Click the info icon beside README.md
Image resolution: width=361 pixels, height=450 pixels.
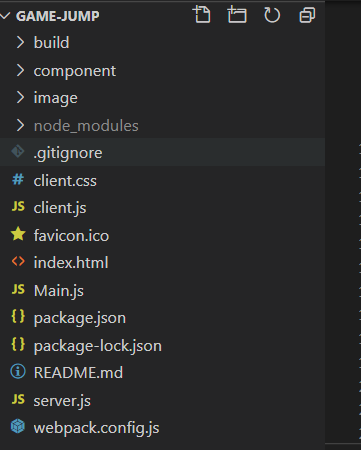pyautogui.click(x=18, y=371)
